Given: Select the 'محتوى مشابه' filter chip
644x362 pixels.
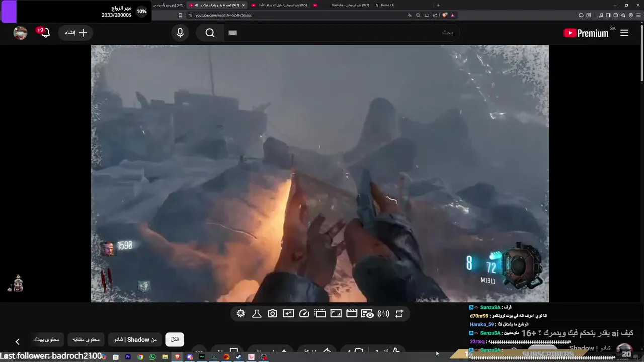Looking at the screenshot, I should click(x=86, y=340).
